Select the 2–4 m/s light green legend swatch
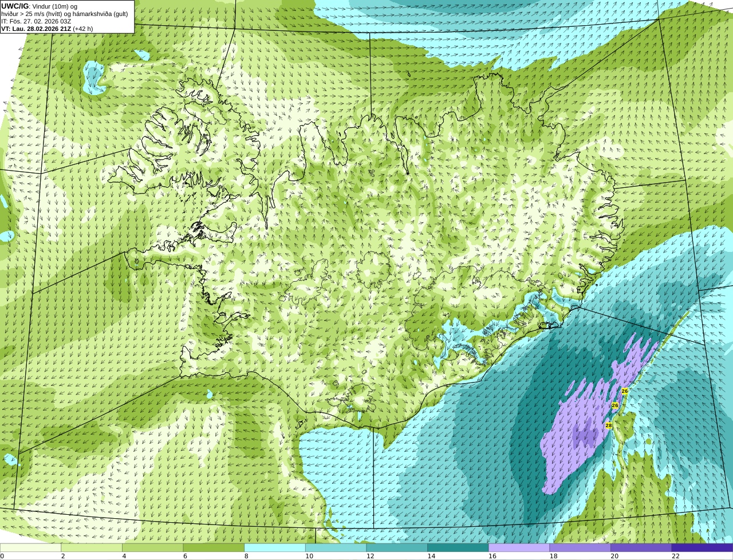 coord(92,547)
